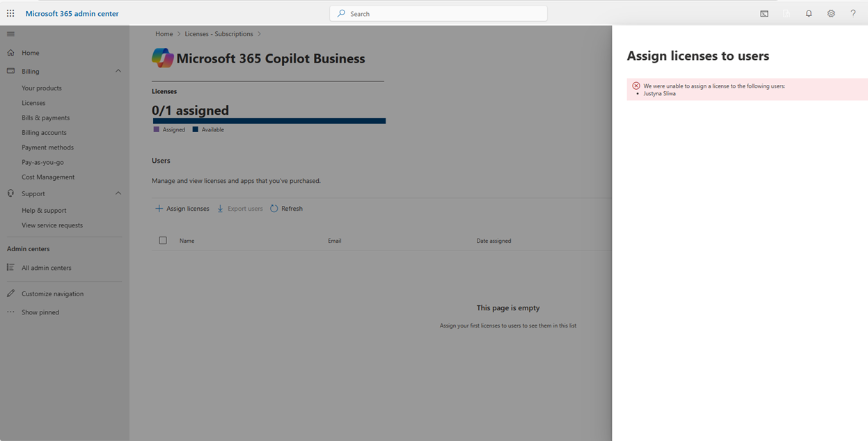Go to Home in the sidebar
This screenshot has width=868, height=441.
(30, 53)
